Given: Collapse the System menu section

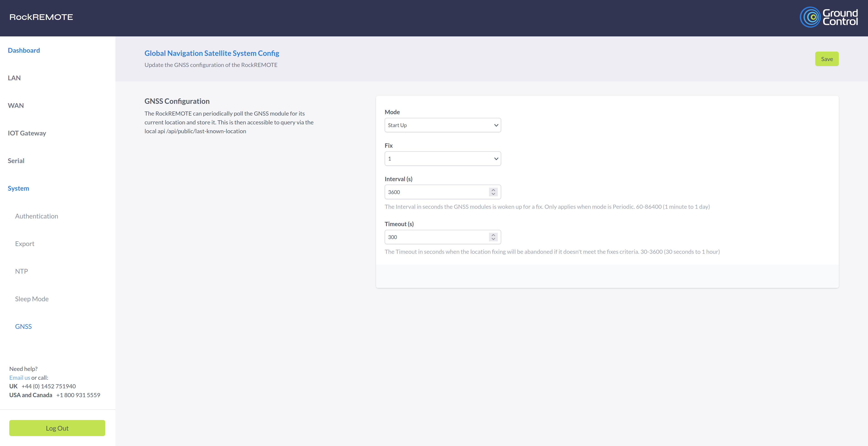Looking at the screenshot, I should point(18,188).
